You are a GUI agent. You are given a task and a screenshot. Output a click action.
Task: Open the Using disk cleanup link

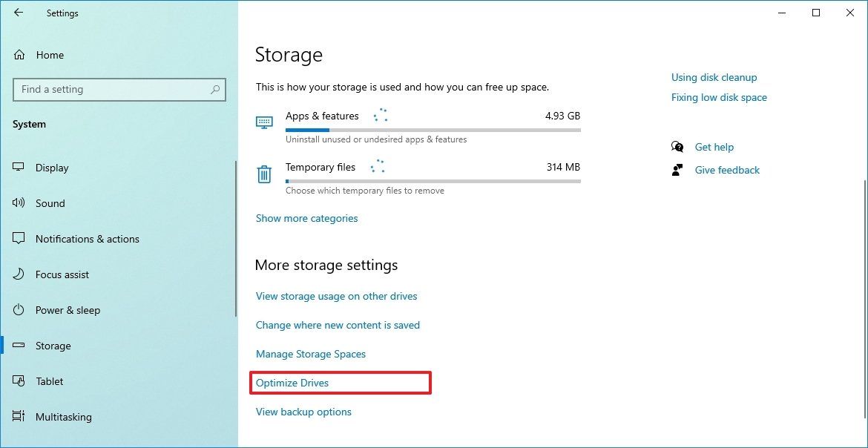(714, 77)
